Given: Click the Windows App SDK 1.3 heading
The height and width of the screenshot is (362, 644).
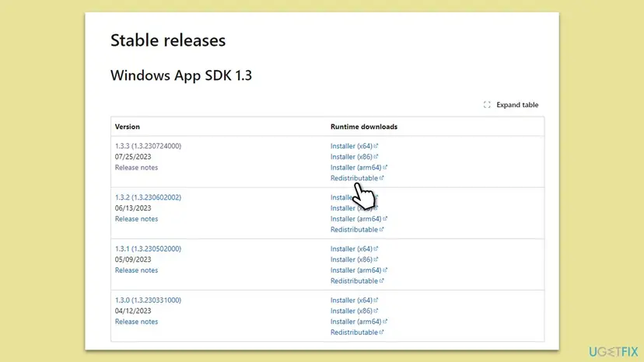Looking at the screenshot, I should click(x=181, y=75).
